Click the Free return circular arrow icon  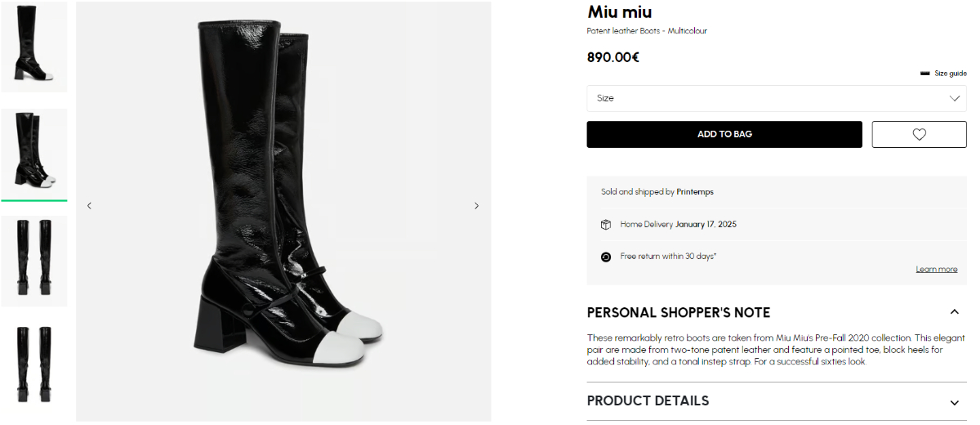606,257
